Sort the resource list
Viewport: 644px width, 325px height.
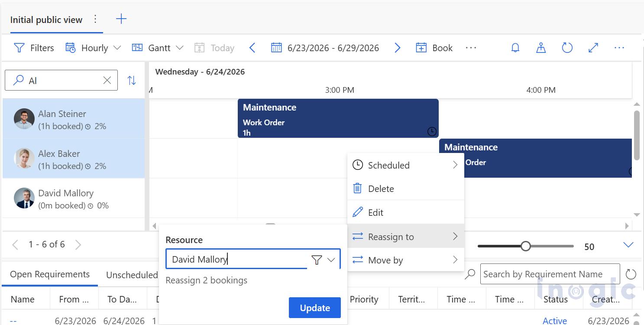click(132, 80)
